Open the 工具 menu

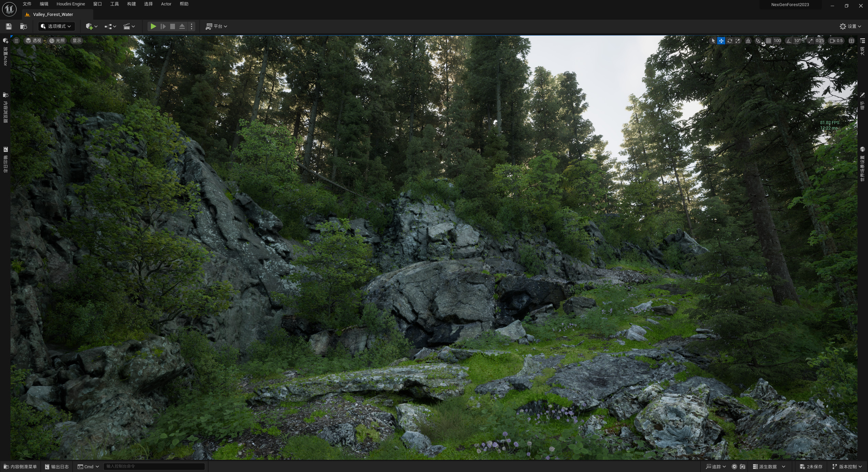click(115, 4)
